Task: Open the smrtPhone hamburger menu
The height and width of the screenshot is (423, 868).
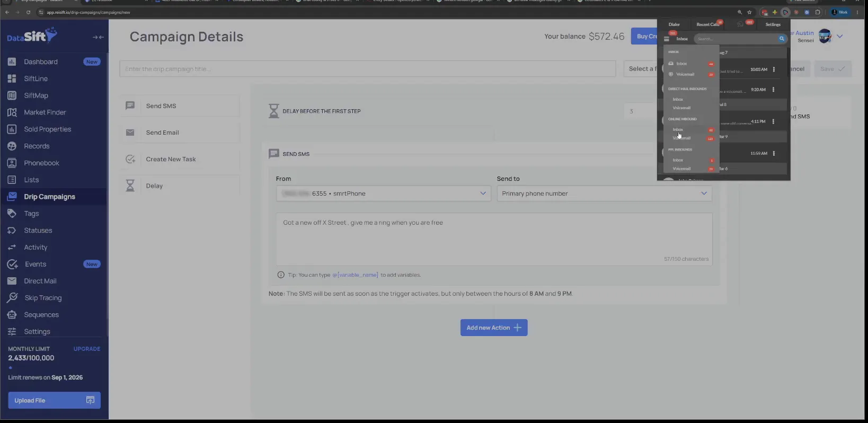Action: point(667,39)
